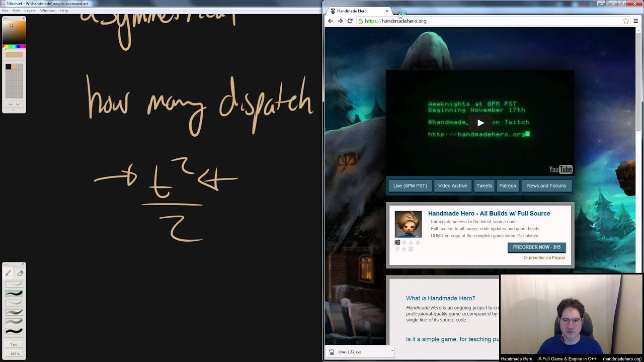Screen dimensions: 644x362
Task: Pick a shade in the color gradient square
Action: (x=14, y=33)
